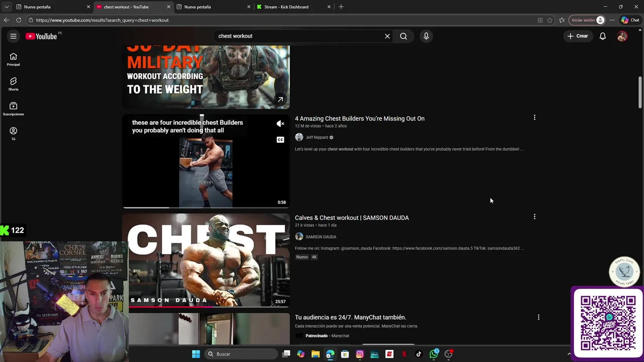The height and width of the screenshot is (362, 644).
Task: Open title 'Calves & Chest workout | SAMSON DAUDA'
Action: [x=352, y=218]
